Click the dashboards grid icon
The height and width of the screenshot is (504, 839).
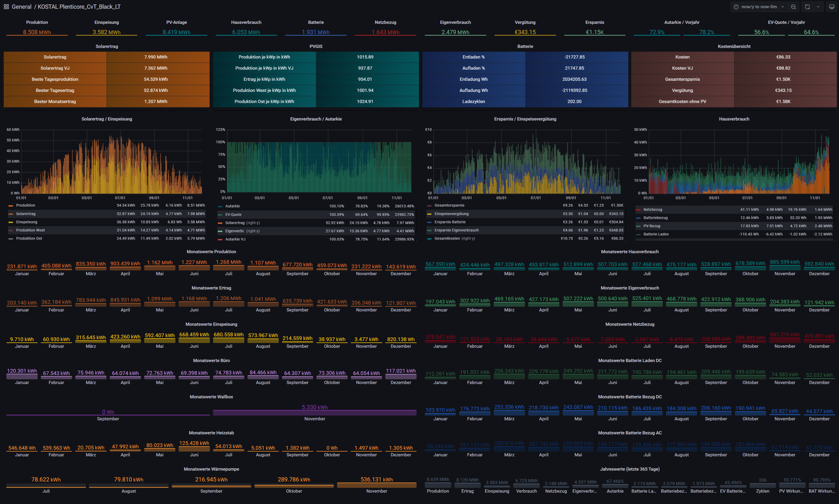coord(6,7)
